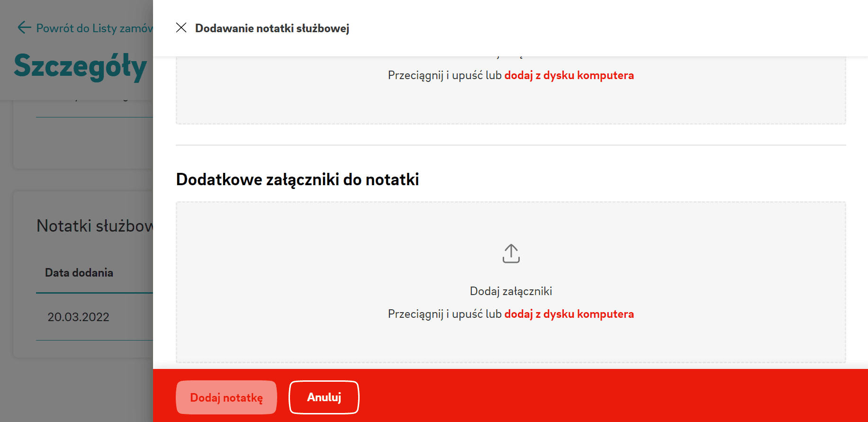The height and width of the screenshot is (422, 868).
Task: Click the upload arrow icon
Action: coord(511,254)
